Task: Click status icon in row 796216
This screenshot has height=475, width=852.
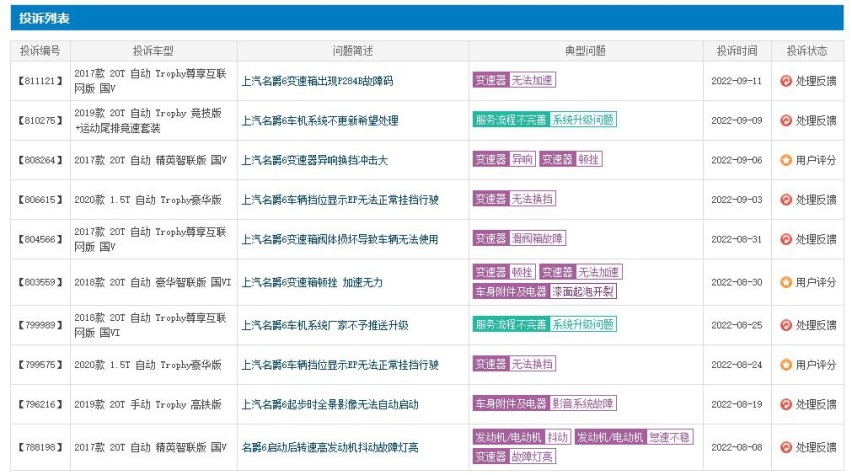Action: (x=786, y=404)
